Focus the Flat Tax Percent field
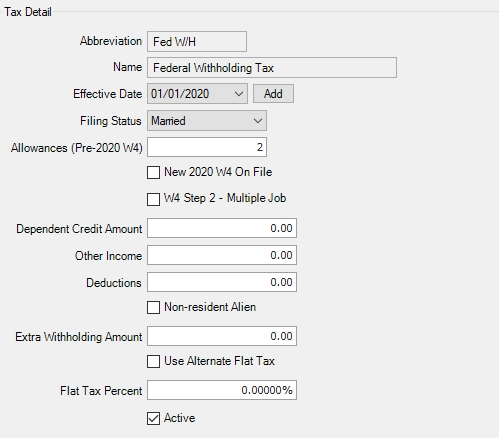Screen dimensions: 499x438 tap(222, 390)
